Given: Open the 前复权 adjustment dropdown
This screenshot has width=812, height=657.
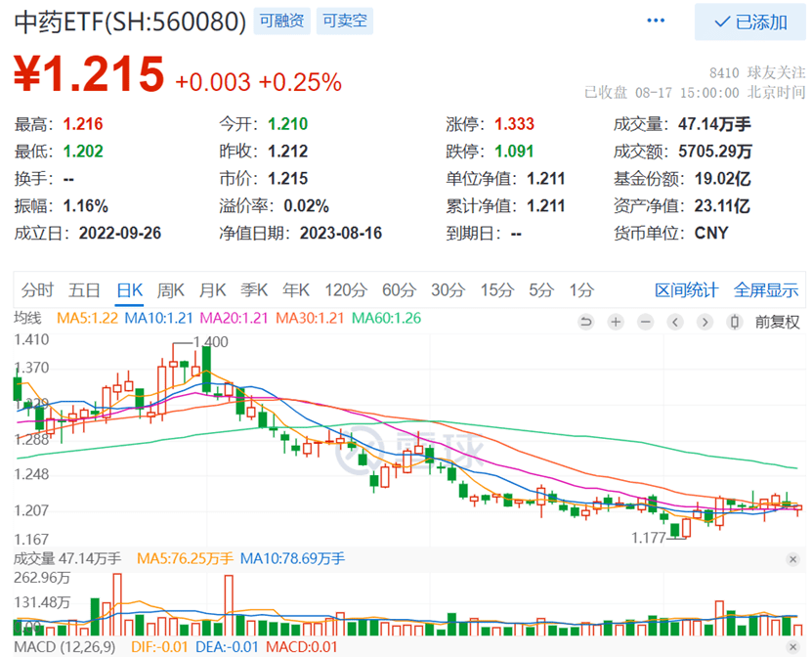Looking at the screenshot, I should 778,321.
